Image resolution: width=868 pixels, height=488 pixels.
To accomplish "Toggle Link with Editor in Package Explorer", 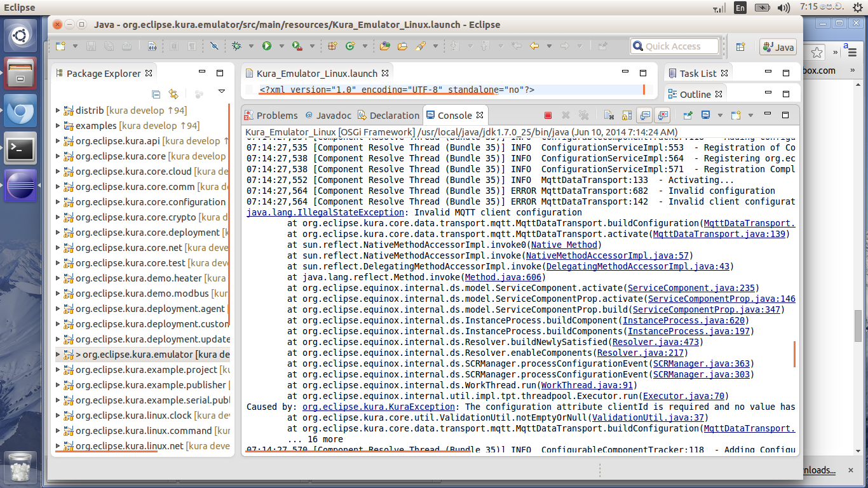I will [173, 94].
